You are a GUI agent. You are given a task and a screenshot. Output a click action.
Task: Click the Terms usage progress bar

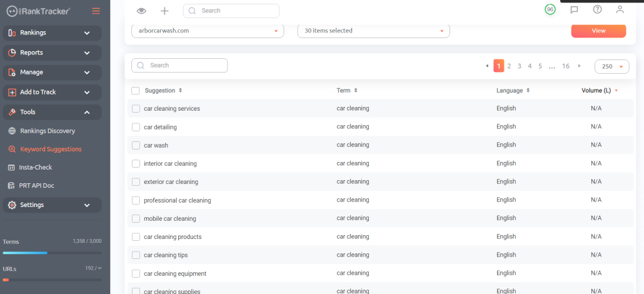click(x=52, y=253)
